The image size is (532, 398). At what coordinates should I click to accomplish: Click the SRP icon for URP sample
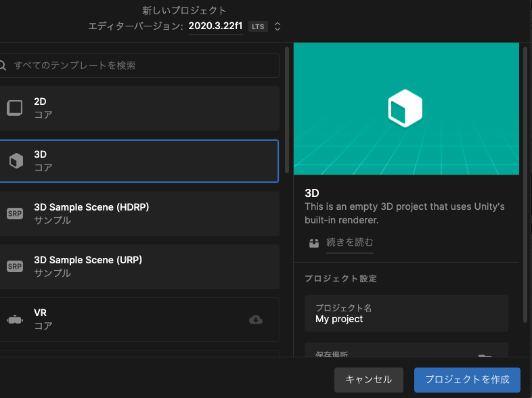15,267
